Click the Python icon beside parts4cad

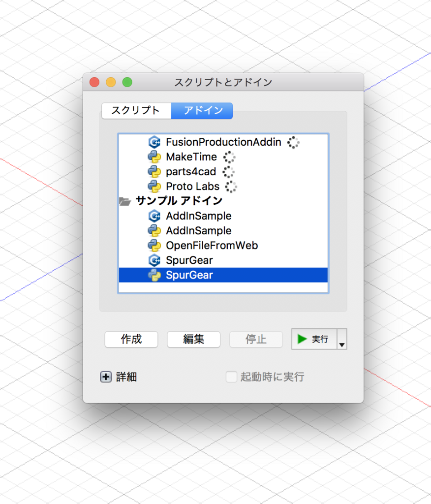click(154, 172)
